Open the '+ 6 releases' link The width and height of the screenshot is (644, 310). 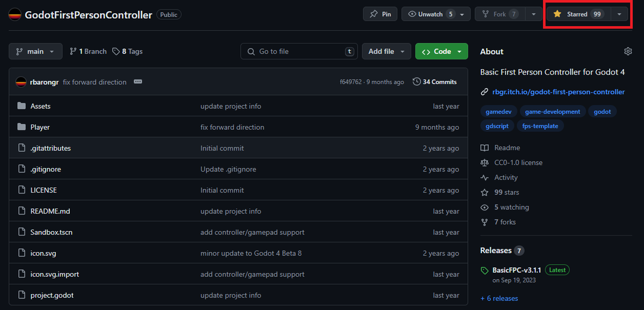click(499, 298)
